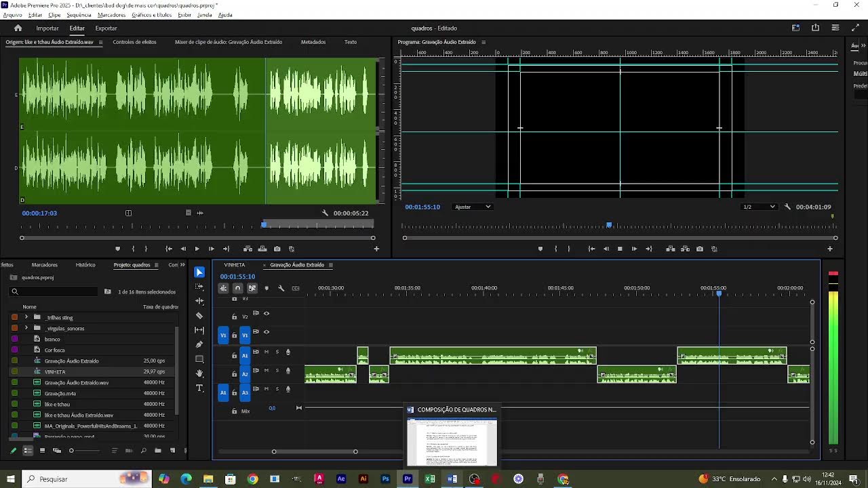Click Find icon in Project panel footer
Screen dimensions: 868x488
[x=143, y=450]
